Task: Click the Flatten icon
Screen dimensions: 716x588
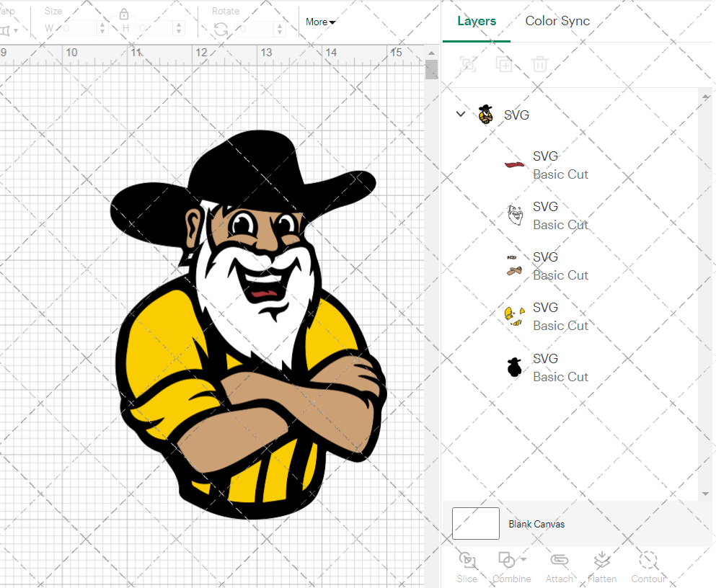Action: [602, 561]
